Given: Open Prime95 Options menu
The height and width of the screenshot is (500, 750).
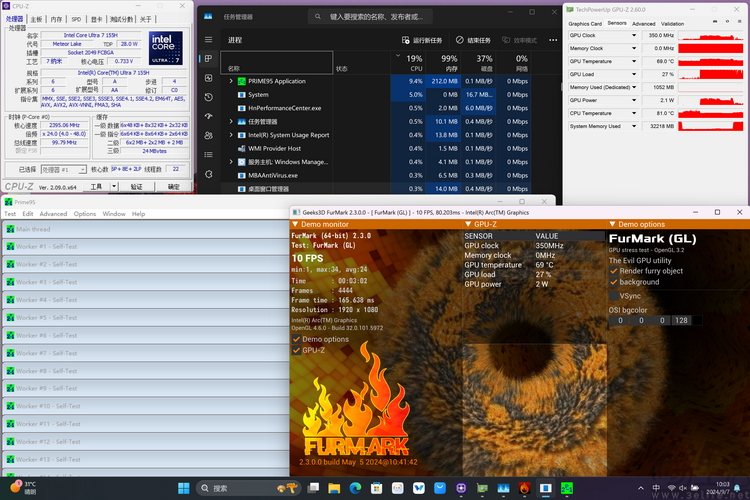Looking at the screenshot, I should click(85, 214).
